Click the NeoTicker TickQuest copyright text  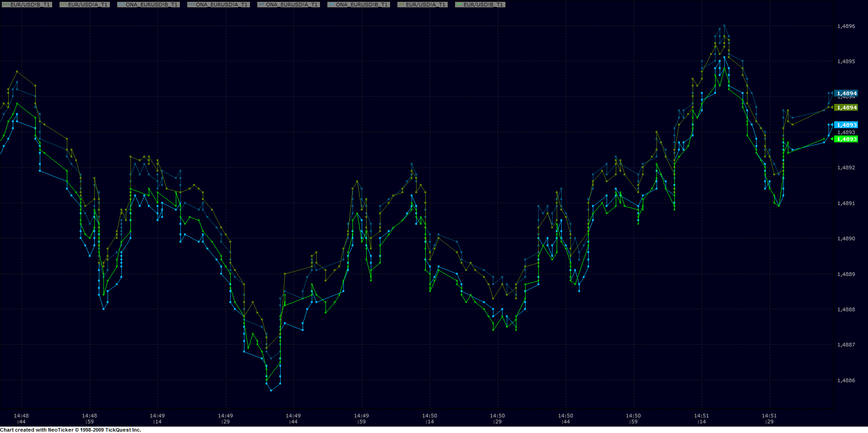[71, 430]
